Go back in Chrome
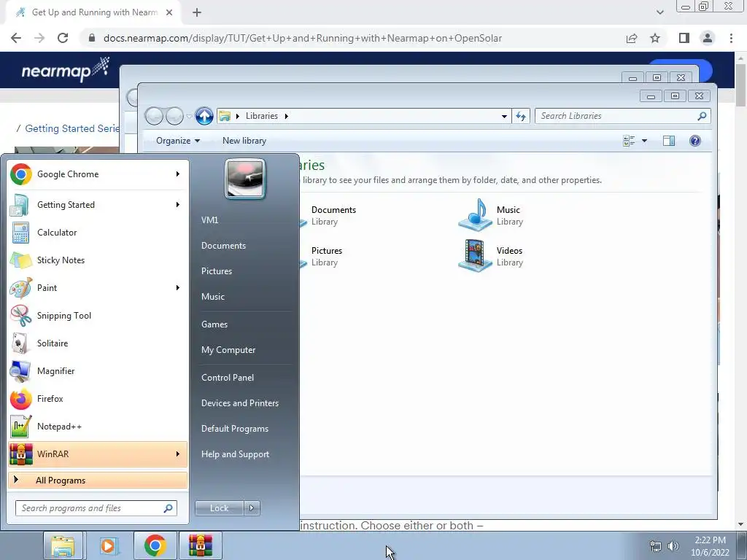The width and height of the screenshot is (747, 560). 16,38
